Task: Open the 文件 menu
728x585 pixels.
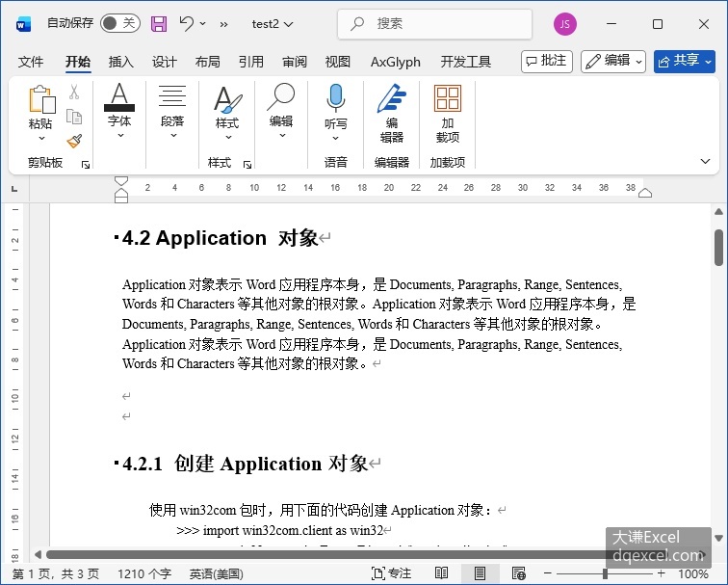Action: 31,62
